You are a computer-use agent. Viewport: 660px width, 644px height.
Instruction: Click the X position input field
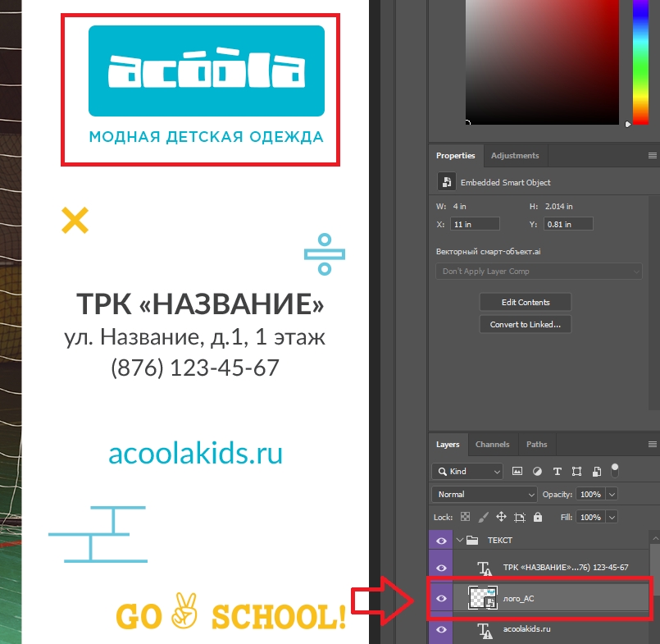(475, 224)
